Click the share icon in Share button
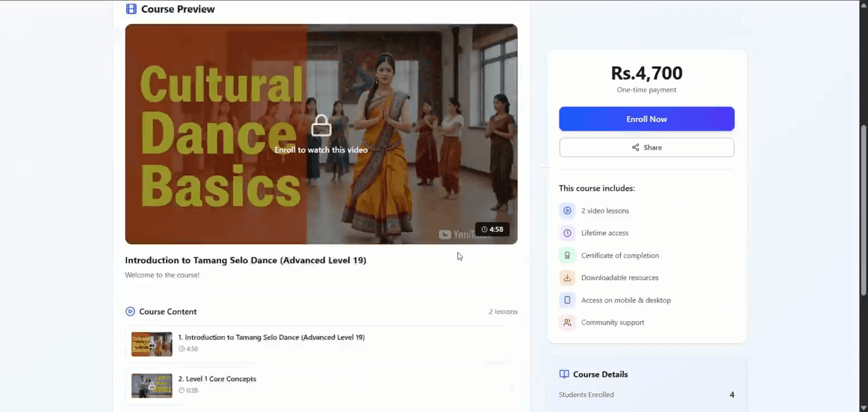 [636, 148]
